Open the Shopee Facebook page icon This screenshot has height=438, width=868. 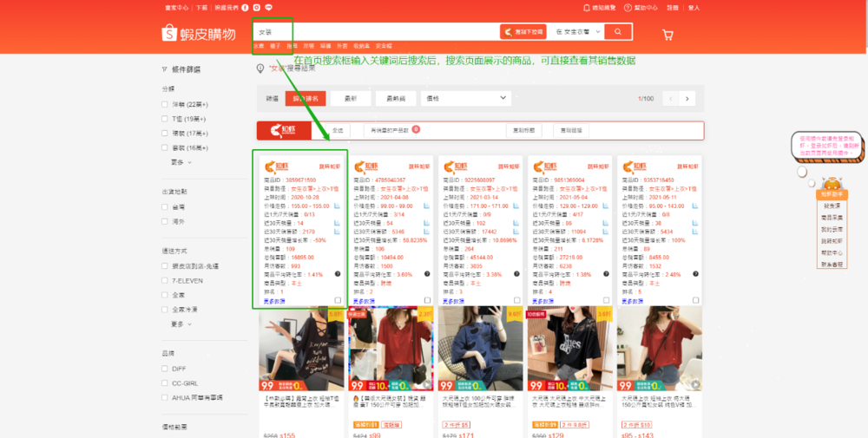(x=246, y=8)
